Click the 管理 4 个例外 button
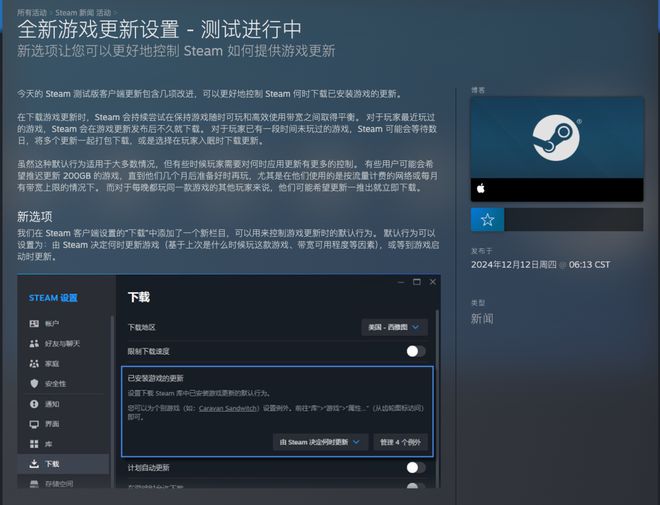 point(400,442)
